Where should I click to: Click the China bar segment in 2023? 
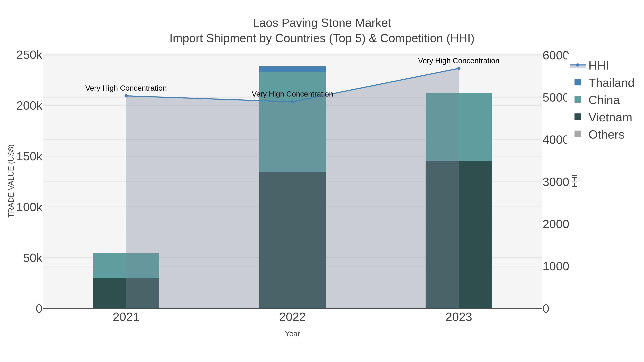459,127
